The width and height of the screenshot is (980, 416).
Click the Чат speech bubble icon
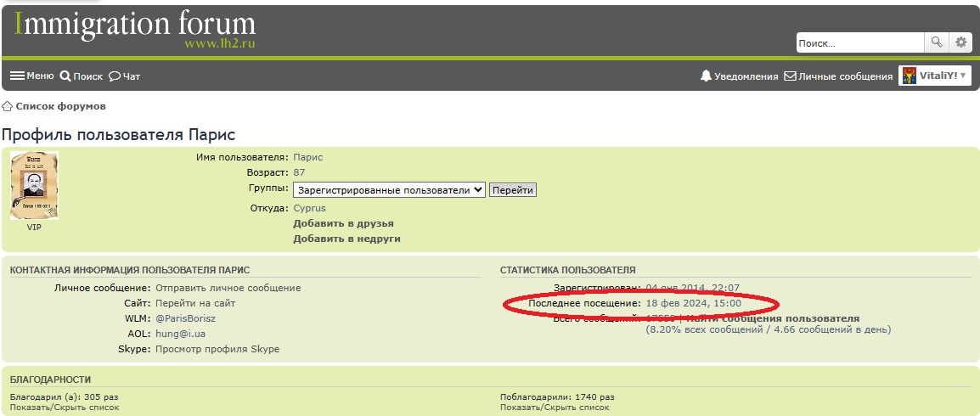(x=115, y=76)
